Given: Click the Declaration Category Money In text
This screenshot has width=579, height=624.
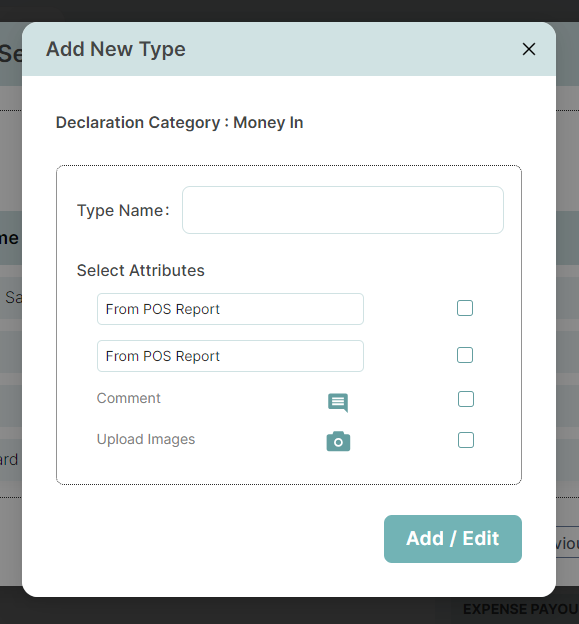Looking at the screenshot, I should tap(179, 123).
